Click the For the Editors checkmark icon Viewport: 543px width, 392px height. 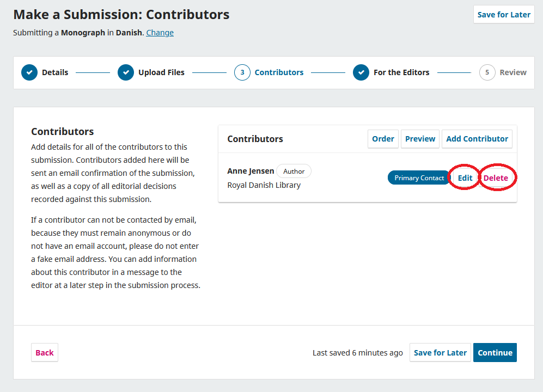tap(361, 72)
